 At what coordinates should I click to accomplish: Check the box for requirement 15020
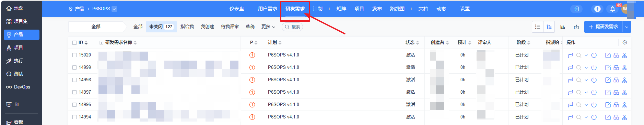(x=74, y=55)
